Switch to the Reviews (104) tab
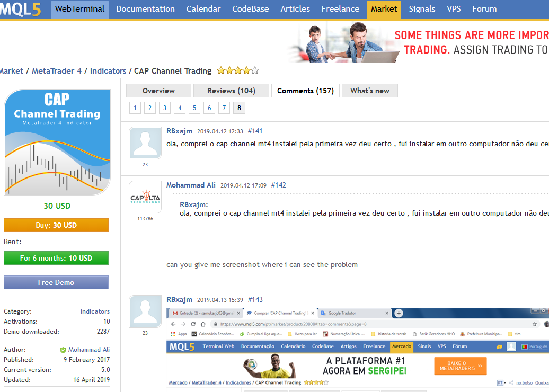This screenshot has height=392, width=549. coord(231,91)
